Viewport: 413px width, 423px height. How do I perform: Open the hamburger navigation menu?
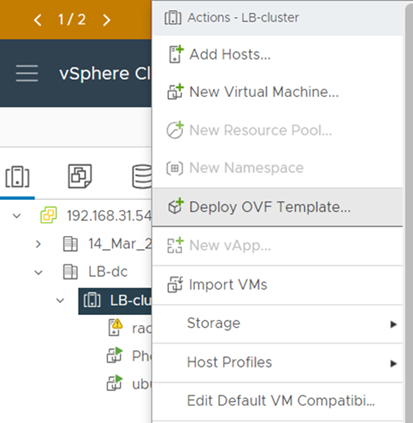(27, 73)
